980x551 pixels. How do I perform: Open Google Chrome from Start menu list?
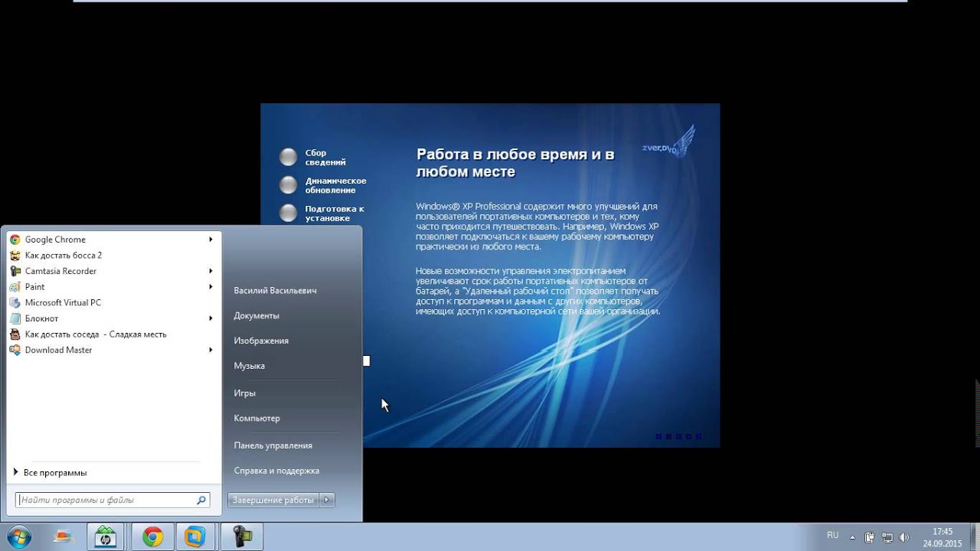[113, 240]
